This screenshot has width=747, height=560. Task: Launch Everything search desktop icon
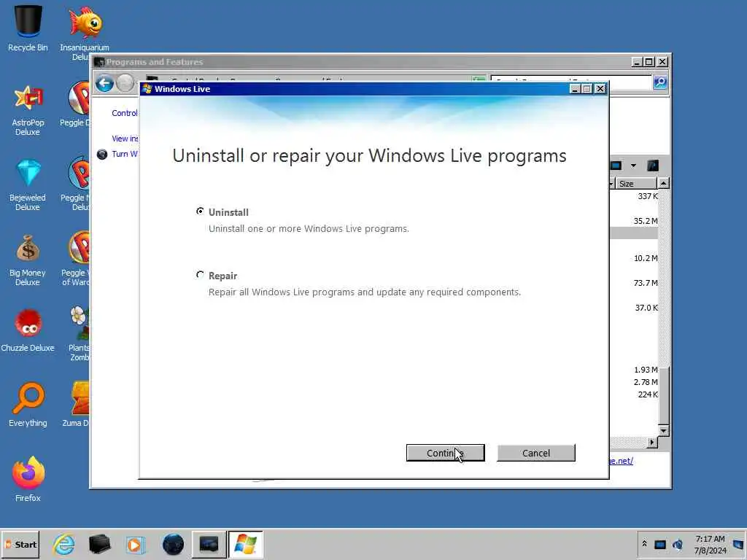click(x=28, y=405)
